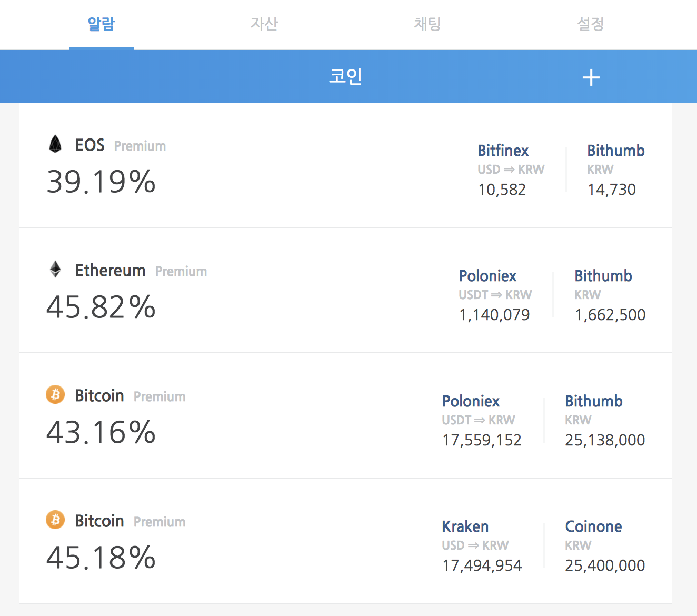Open the 채팅 tab
This screenshot has height=616, width=697.
coord(427,24)
